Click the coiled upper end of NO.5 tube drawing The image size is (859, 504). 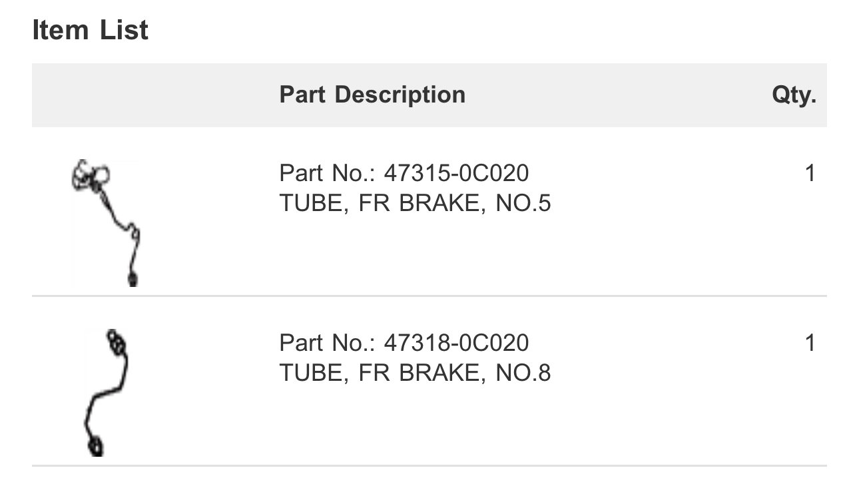click(x=91, y=176)
